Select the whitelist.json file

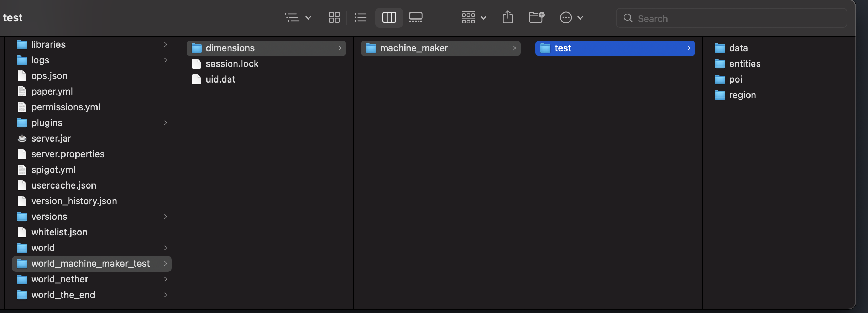point(92,232)
